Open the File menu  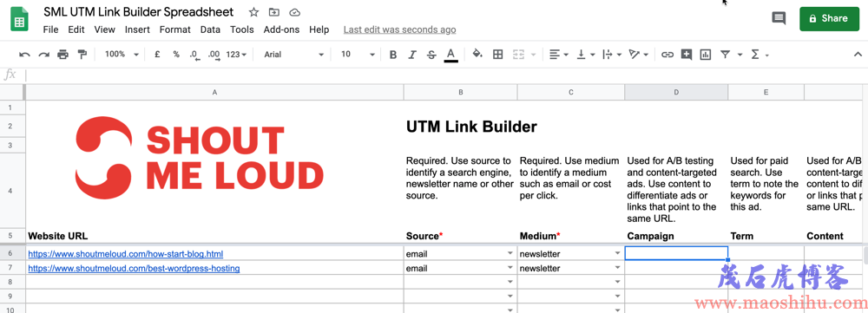pyautogui.click(x=50, y=29)
